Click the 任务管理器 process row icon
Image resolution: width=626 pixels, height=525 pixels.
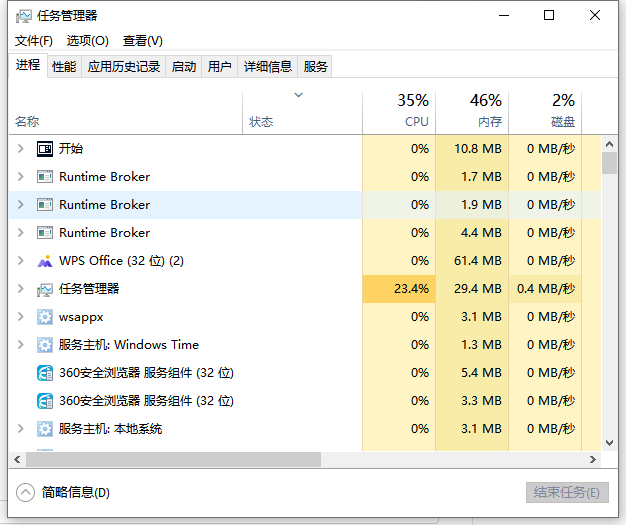click(45, 289)
